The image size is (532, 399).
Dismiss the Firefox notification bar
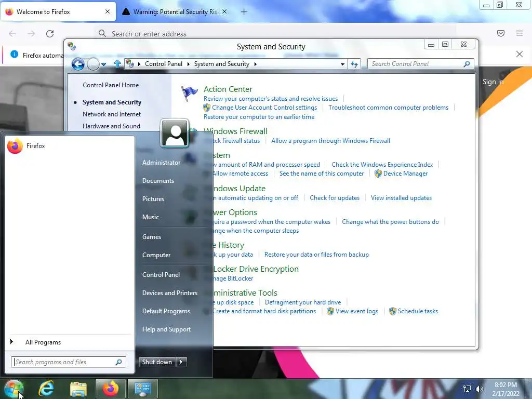coord(520,54)
